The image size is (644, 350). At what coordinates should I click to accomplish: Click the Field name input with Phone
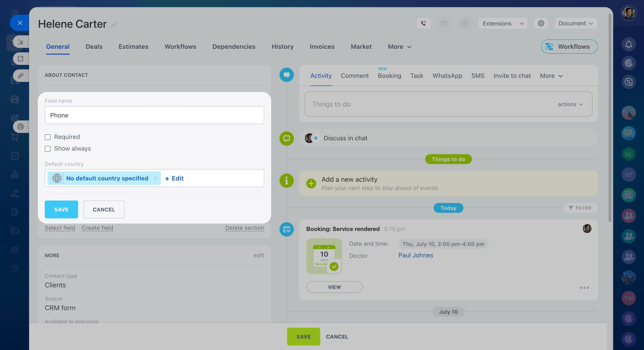[x=154, y=115]
